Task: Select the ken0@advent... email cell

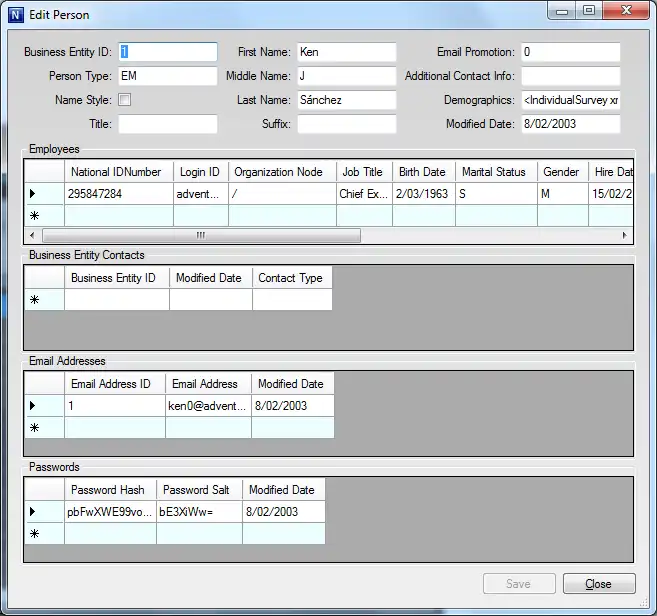Action: (208, 406)
